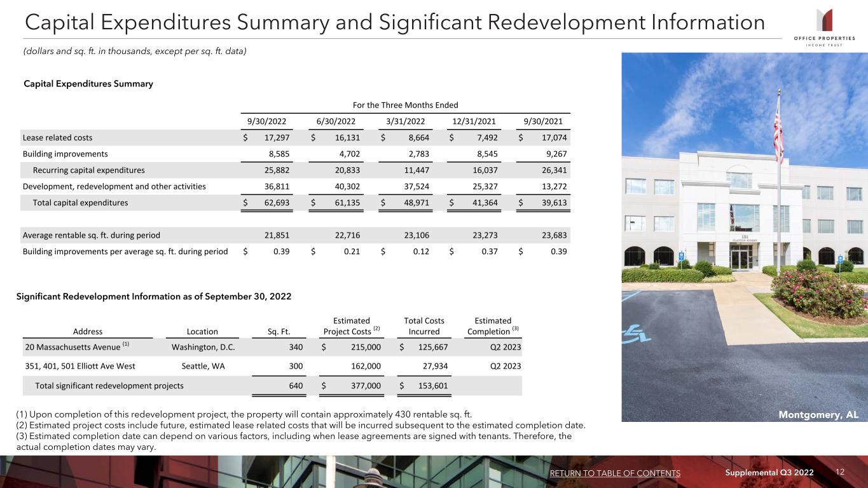Select the 9/30/2022 column header

(266, 122)
